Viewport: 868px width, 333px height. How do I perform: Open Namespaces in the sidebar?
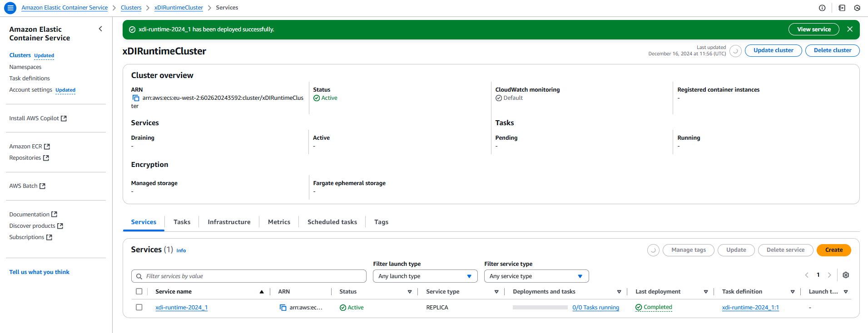[x=25, y=67]
